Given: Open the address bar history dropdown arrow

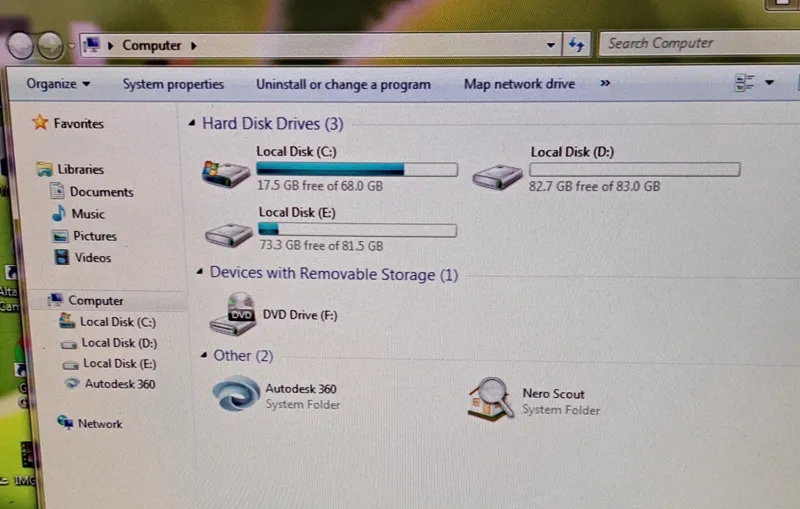Looking at the screenshot, I should [x=551, y=45].
